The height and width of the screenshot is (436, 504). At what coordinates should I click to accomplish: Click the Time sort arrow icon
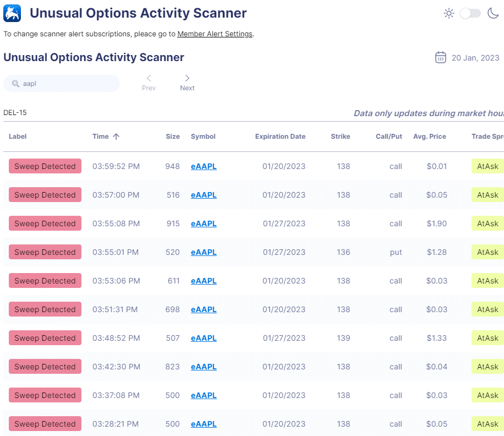pyautogui.click(x=116, y=137)
